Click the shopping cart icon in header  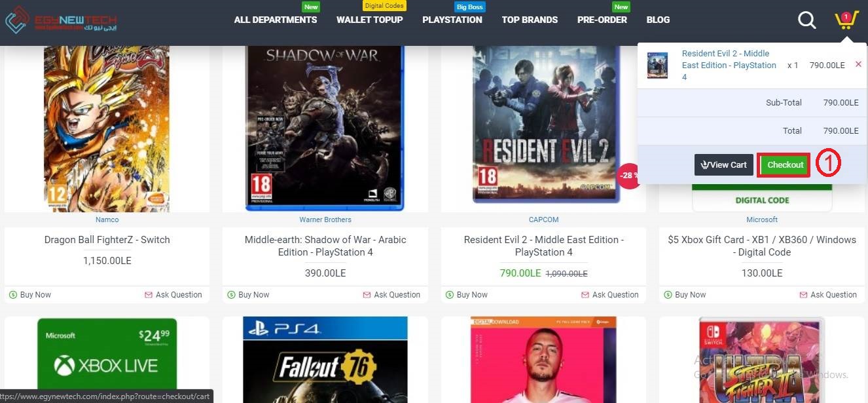tap(846, 20)
